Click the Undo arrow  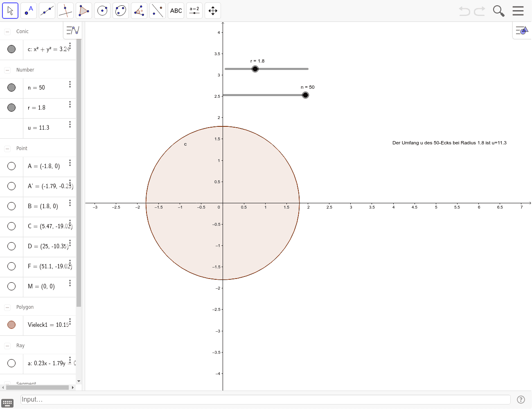pyautogui.click(x=464, y=11)
